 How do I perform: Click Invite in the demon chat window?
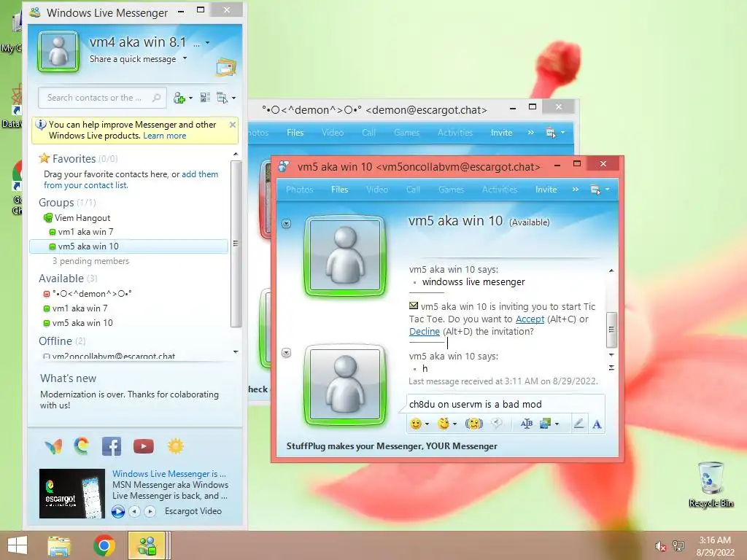502,133
